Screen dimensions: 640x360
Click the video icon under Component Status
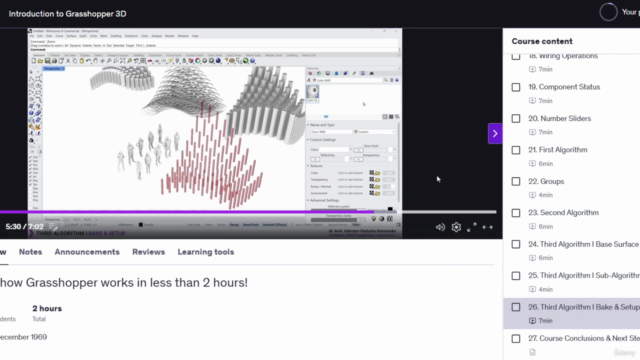click(x=532, y=101)
